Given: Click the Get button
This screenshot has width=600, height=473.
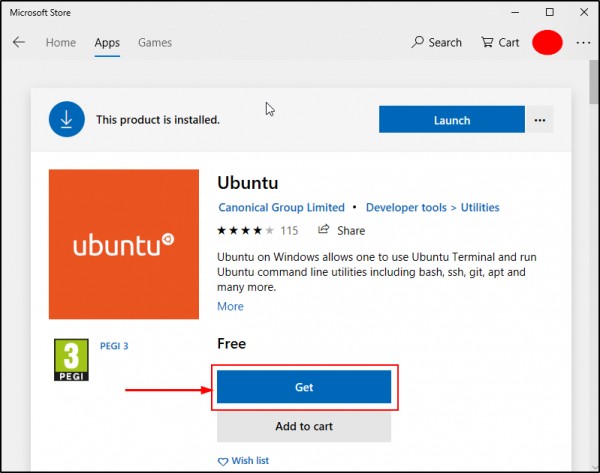Looking at the screenshot, I should [304, 387].
